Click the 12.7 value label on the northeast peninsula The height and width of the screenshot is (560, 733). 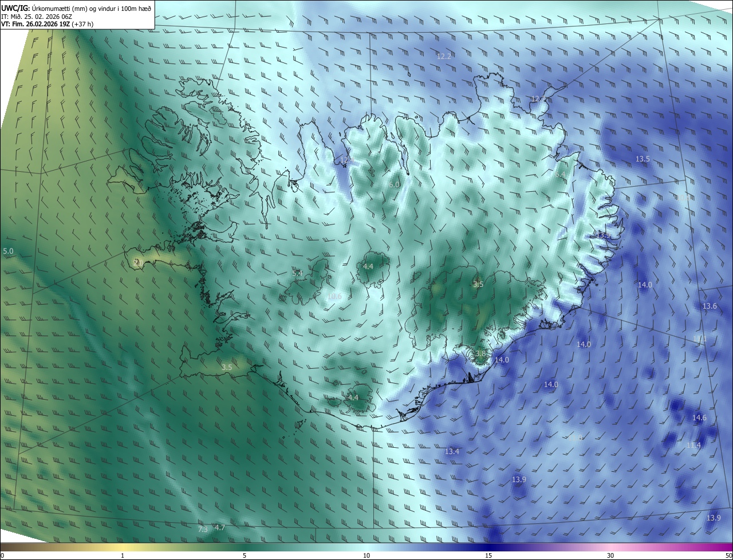point(538,99)
